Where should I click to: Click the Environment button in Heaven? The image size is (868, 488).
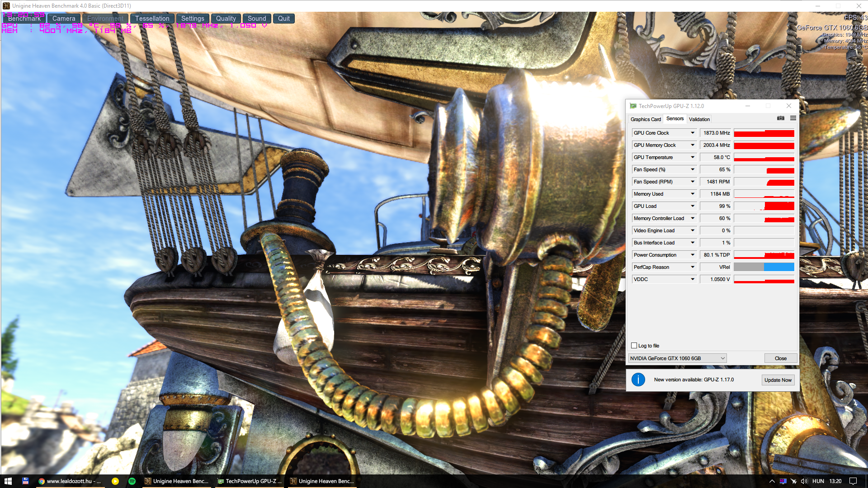point(105,19)
